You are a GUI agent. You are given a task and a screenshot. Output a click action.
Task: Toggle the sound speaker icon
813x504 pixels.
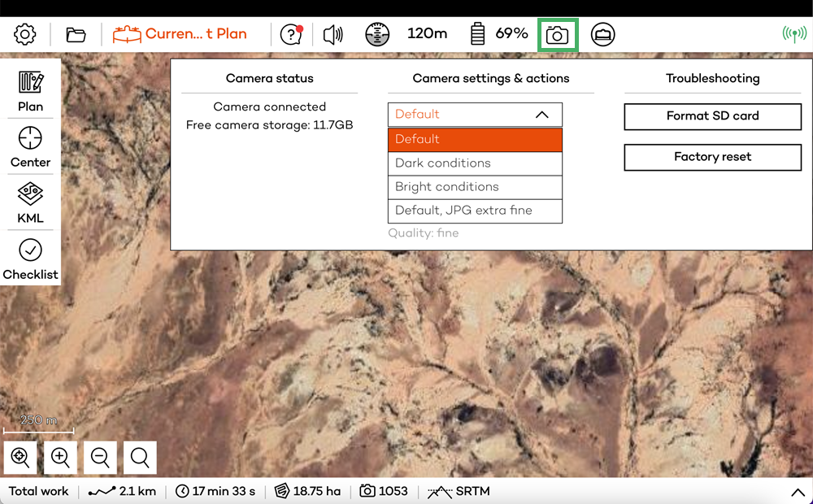[333, 34]
